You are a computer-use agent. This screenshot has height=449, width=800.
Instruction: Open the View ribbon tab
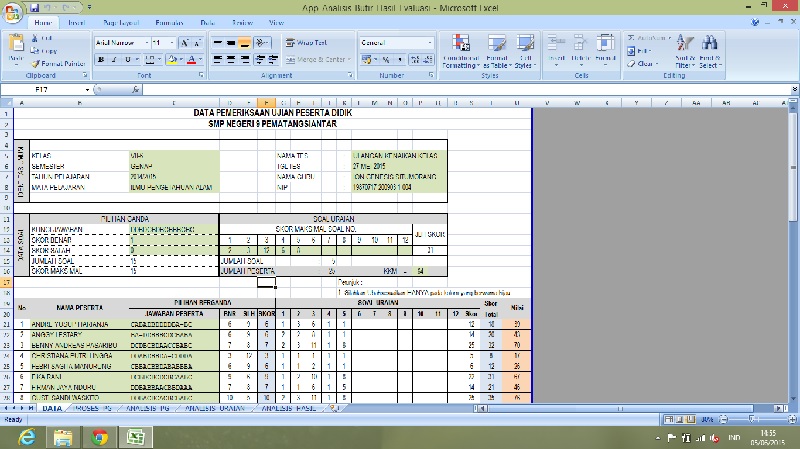pyautogui.click(x=276, y=23)
